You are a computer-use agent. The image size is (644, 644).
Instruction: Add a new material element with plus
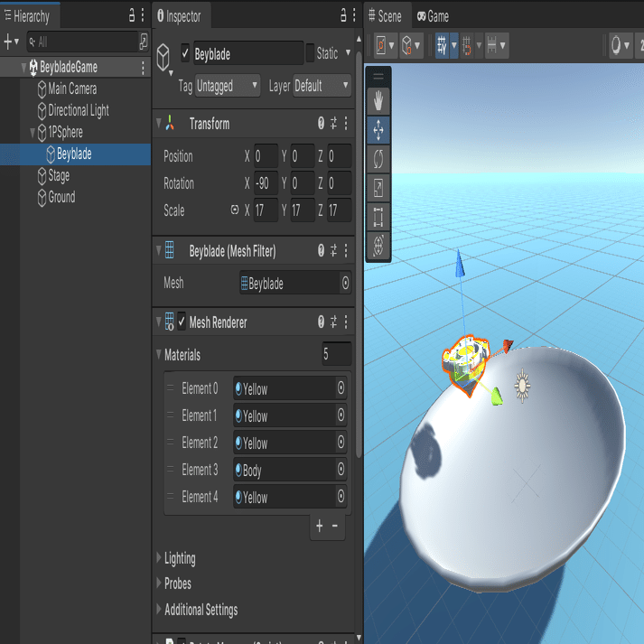pyautogui.click(x=320, y=526)
